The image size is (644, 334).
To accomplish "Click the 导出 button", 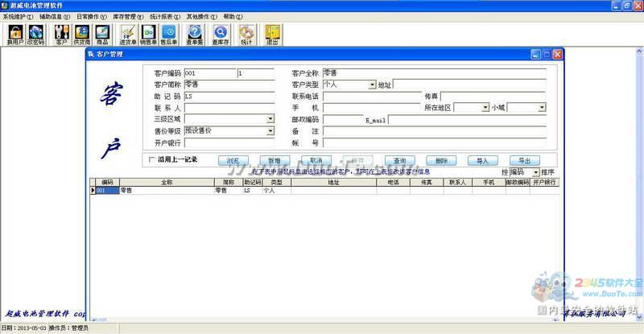I will click(525, 161).
